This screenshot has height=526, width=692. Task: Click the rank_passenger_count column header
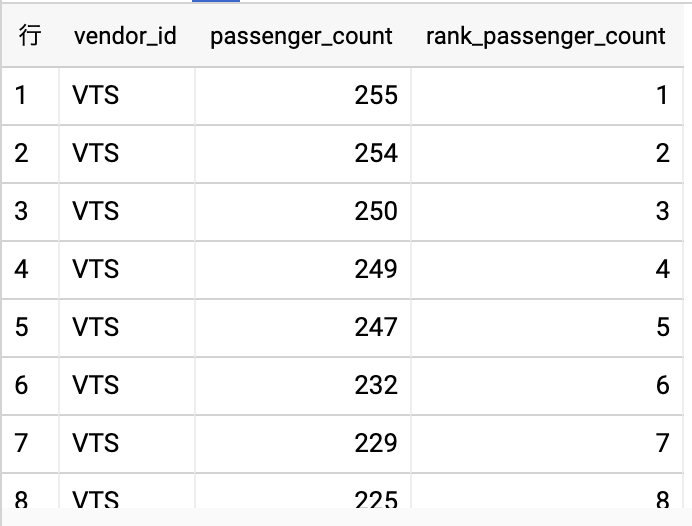point(545,37)
